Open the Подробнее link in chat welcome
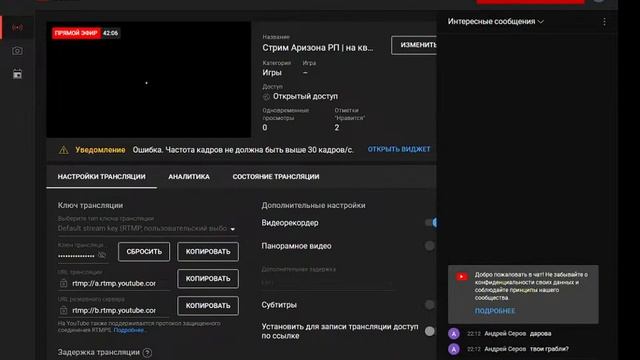This screenshot has width=640, height=360. click(495, 311)
